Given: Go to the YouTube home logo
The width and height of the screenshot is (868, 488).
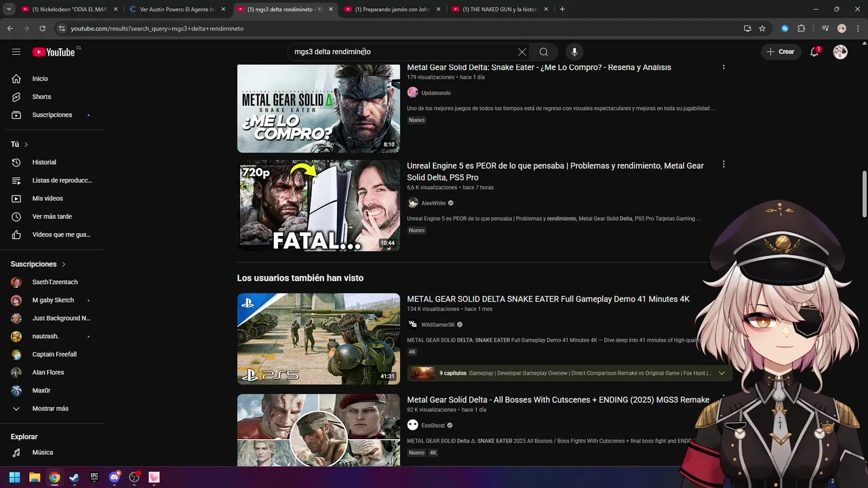Looking at the screenshot, I should 54,52.
